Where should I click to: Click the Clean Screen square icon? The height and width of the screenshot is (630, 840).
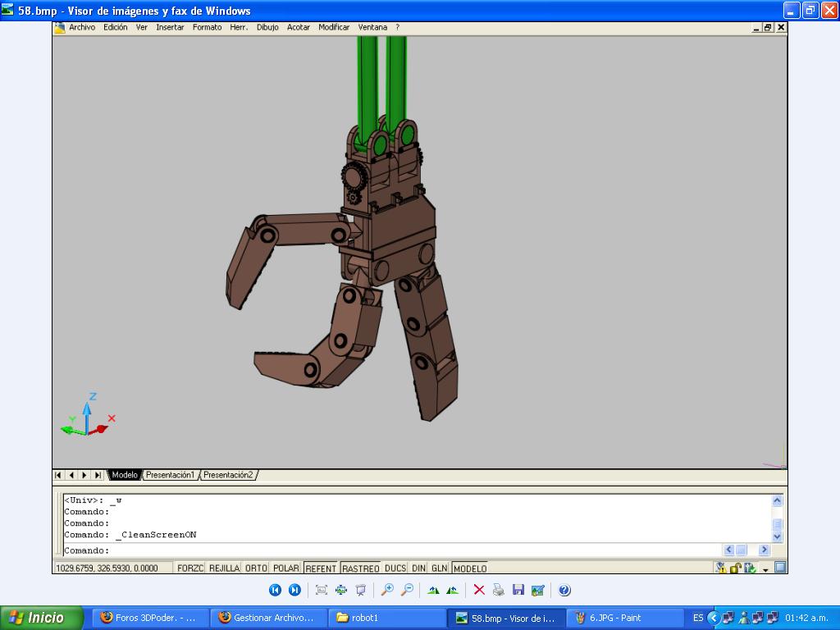pos(781,568)
